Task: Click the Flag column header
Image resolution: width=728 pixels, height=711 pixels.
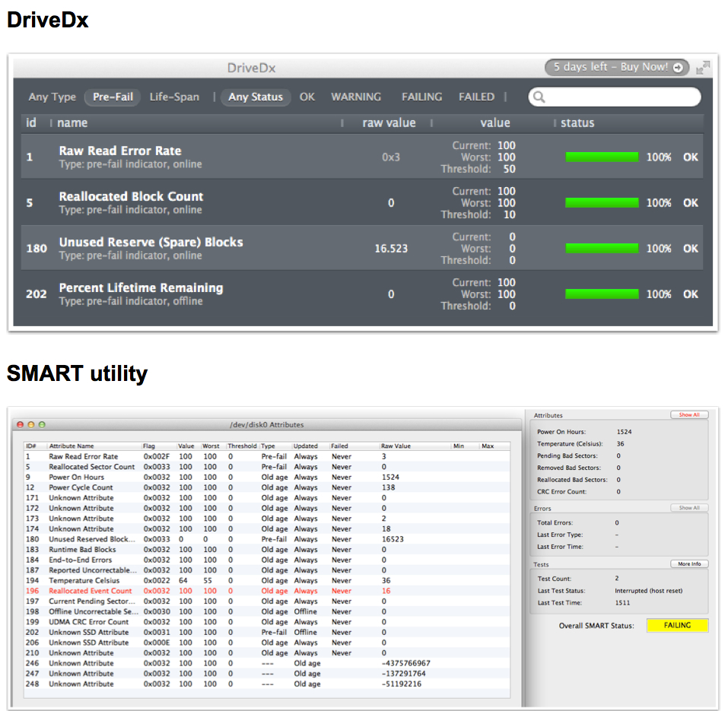Action: [x=149, y=446]
